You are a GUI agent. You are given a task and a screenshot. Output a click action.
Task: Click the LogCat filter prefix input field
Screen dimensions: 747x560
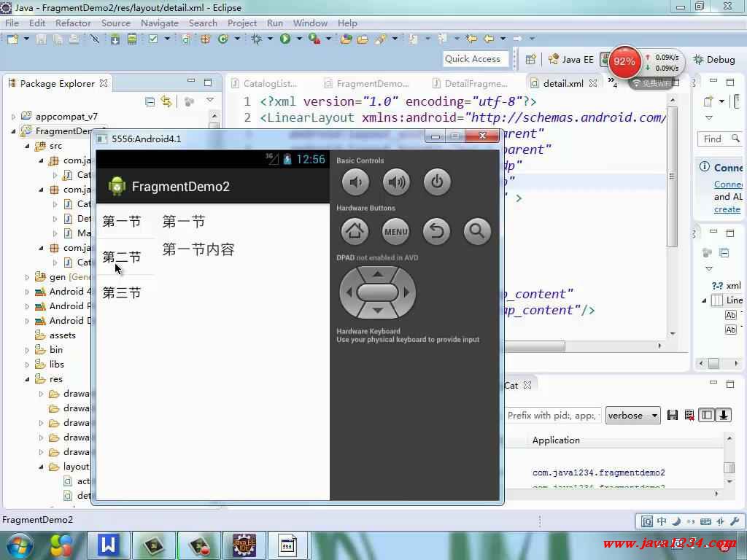(x=553, y=415)
